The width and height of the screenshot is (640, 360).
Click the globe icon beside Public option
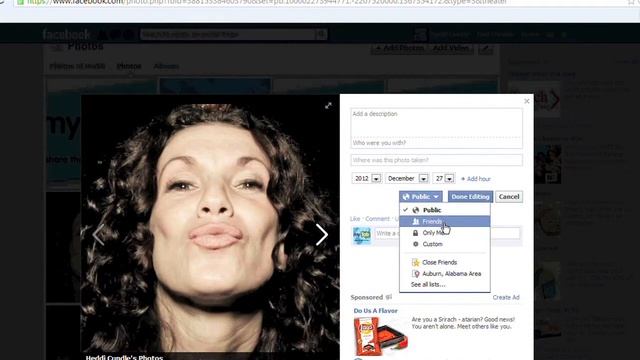click(x=416, y=210)
